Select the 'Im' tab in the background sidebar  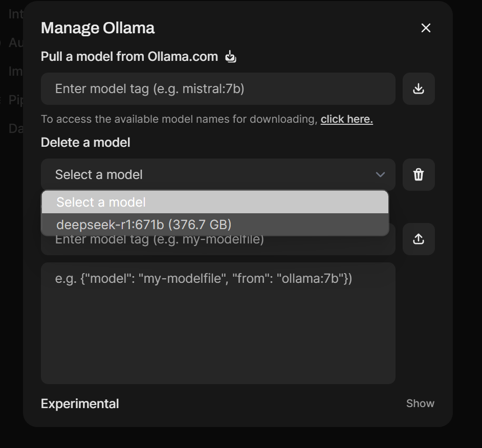click(x=15, y=71)
